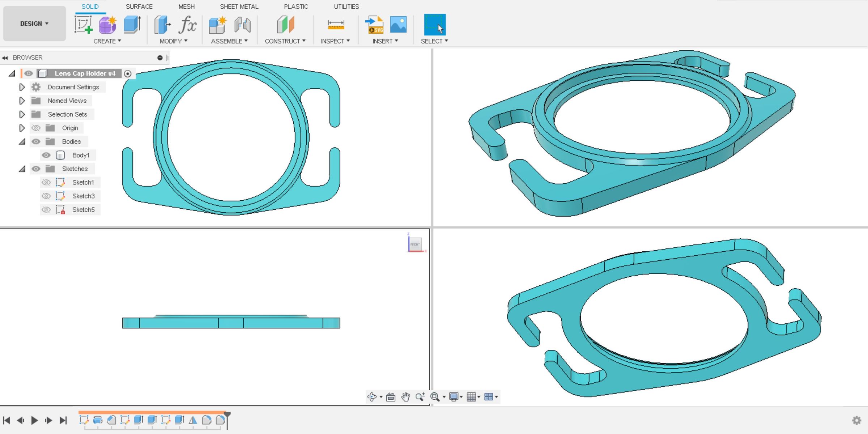Collapse the Bodies folder
Image resolution: width=868 pixels, height=434 pixels.
point(22,141)
